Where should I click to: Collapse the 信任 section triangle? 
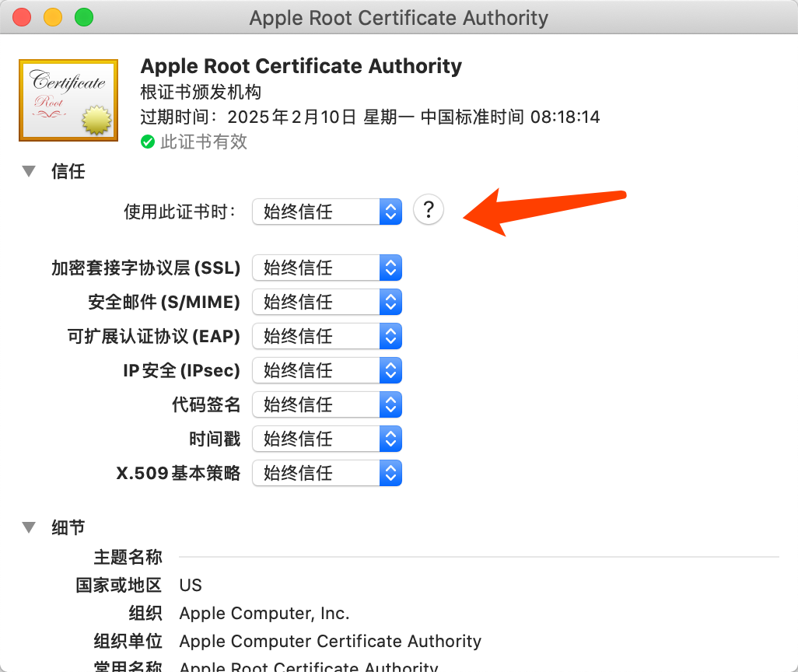tap(29, 172)
